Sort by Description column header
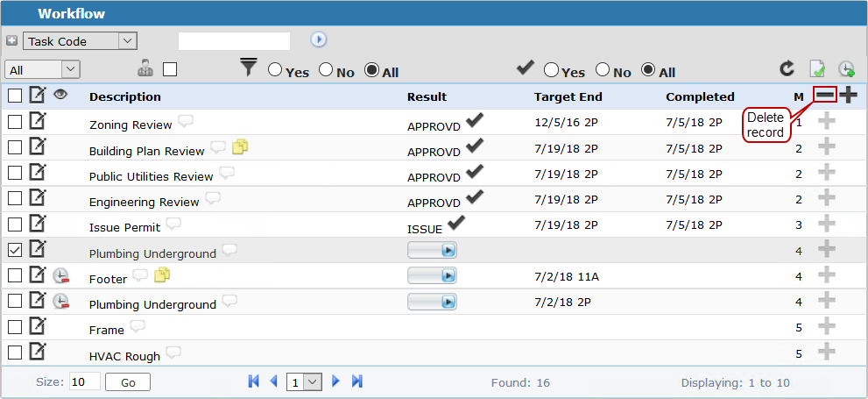This screenshot has width=868, height=399. (124, 96)
